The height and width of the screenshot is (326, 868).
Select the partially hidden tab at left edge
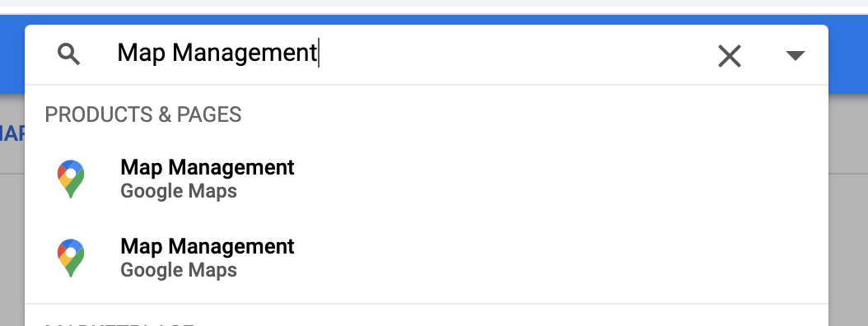(11, 133)
